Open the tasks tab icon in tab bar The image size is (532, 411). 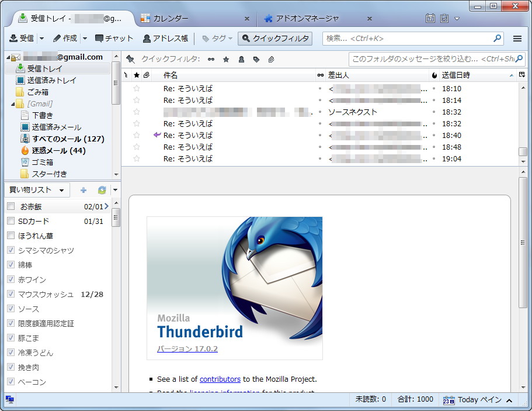444,18
